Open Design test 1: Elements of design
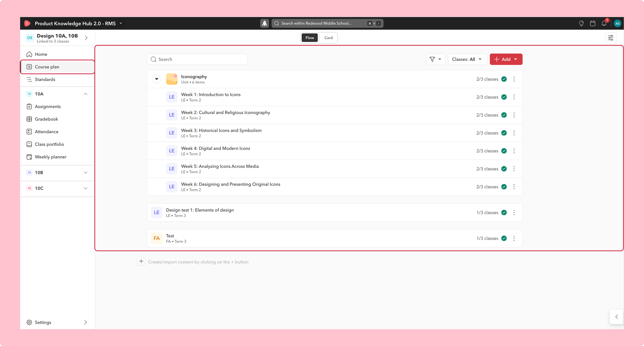This screenshot has width=644, height=346. tap(200, 210)
